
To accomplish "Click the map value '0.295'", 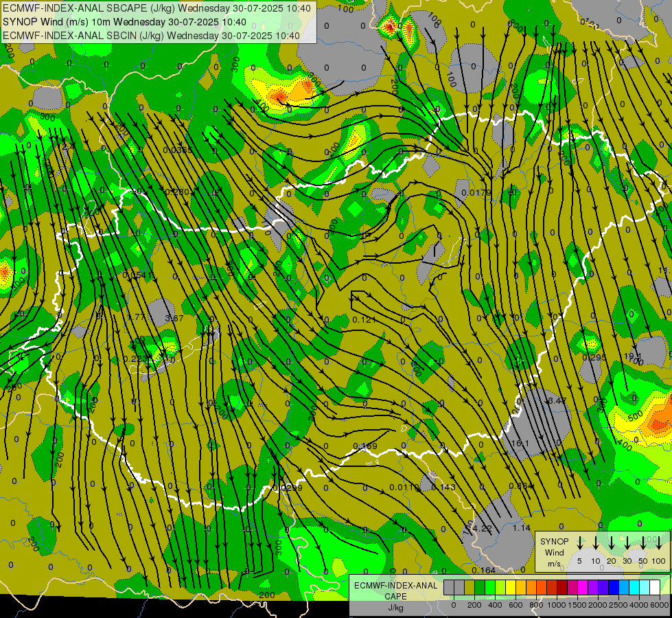I will coord(594,357).
